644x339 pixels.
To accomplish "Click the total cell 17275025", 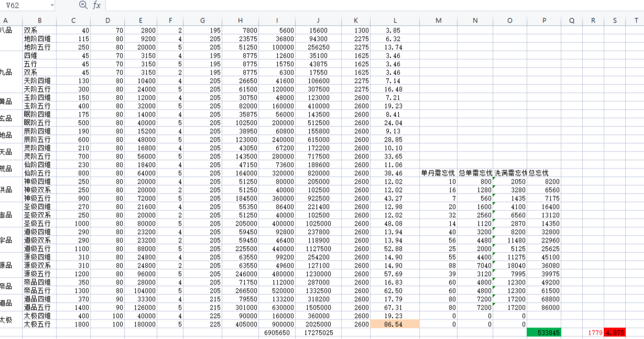I will pyautogui.click(x=318, y=333).
